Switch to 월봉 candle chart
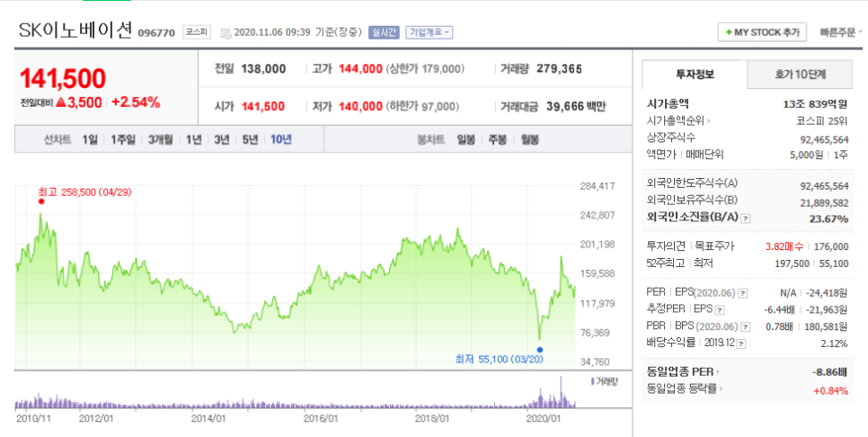Viewport: 868px width, 437px height. pyautogui.click(x=530, y=139)
